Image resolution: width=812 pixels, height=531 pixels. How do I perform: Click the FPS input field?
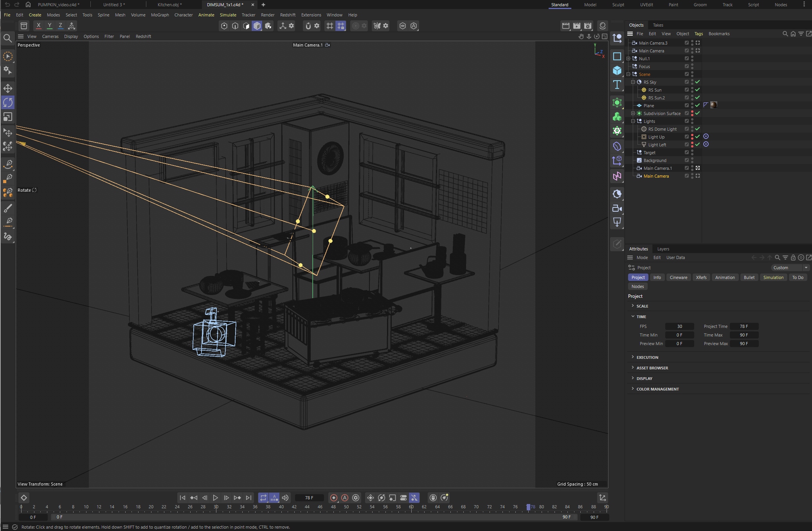[679, 326]
